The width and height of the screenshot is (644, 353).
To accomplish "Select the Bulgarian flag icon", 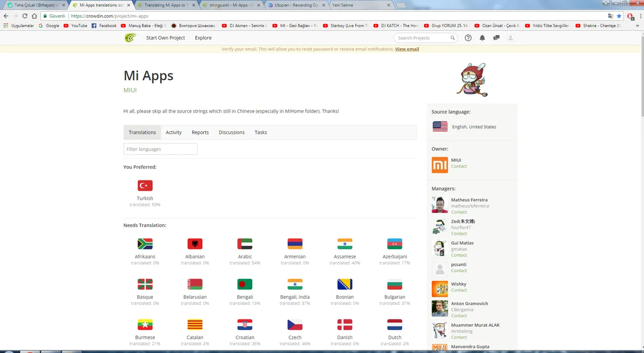I will (394, 284).
